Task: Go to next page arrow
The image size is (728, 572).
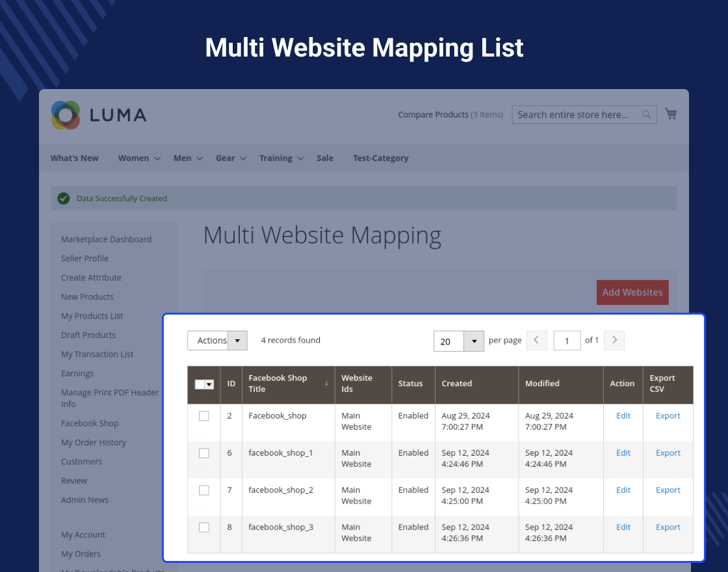Action: tap(614, 341)
